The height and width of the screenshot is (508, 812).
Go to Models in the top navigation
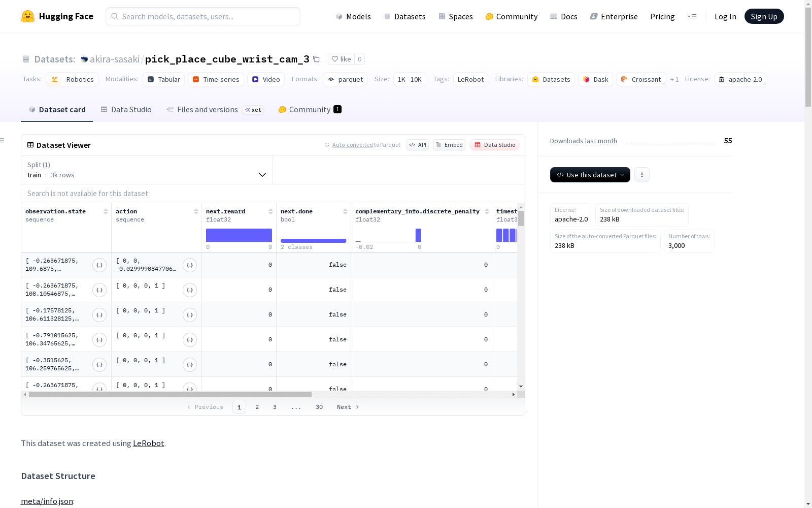[x=353, y=16]
